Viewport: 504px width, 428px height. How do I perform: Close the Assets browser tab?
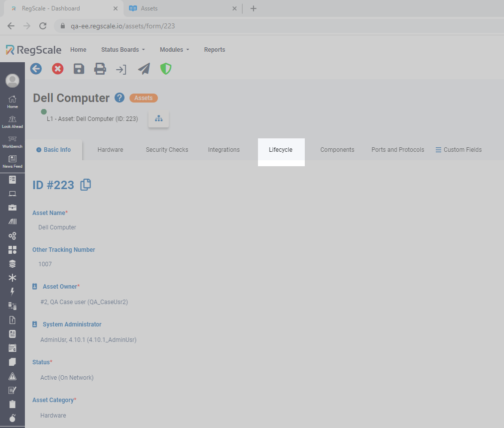click(x=235, y=8)
